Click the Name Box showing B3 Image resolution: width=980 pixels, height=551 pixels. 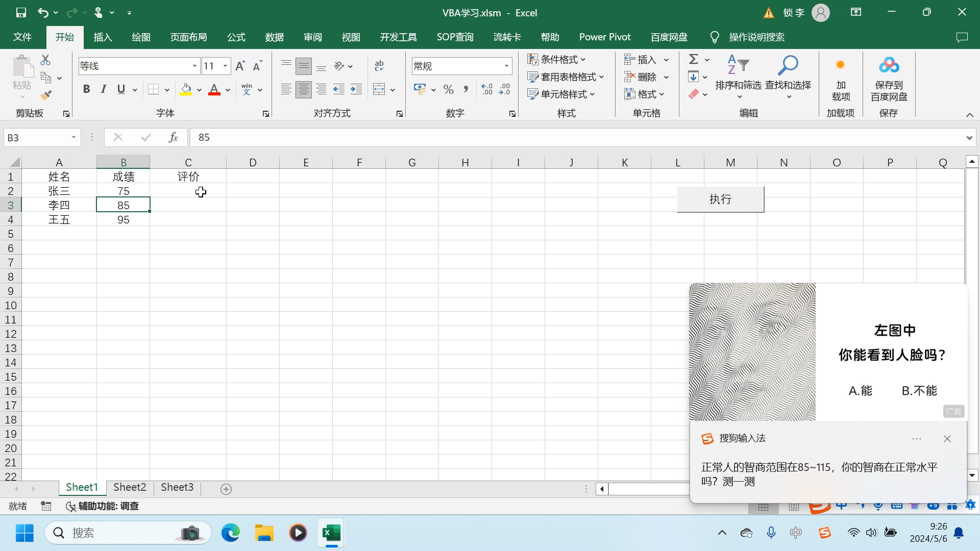(36, 137)
